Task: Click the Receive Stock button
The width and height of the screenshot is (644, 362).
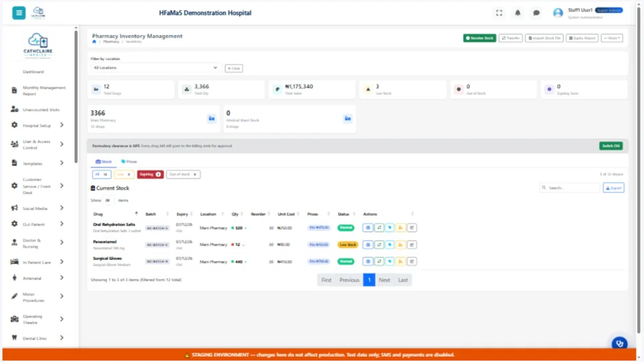Action: pos(479,38)
